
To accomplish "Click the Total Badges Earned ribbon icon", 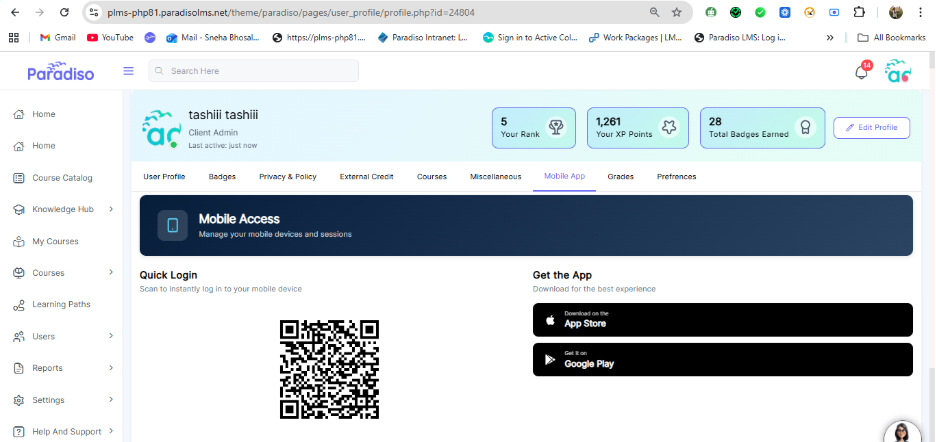I will (804, 128).
